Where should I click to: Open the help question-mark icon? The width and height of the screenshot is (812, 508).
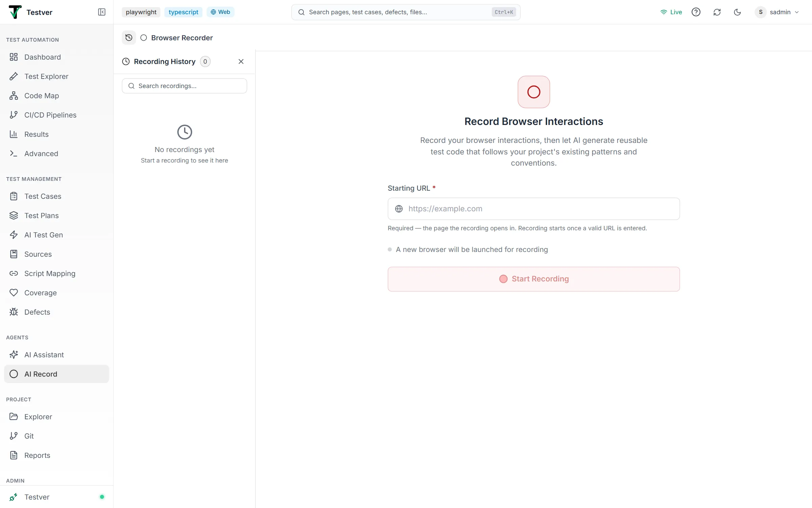click(x=696, y=12)
